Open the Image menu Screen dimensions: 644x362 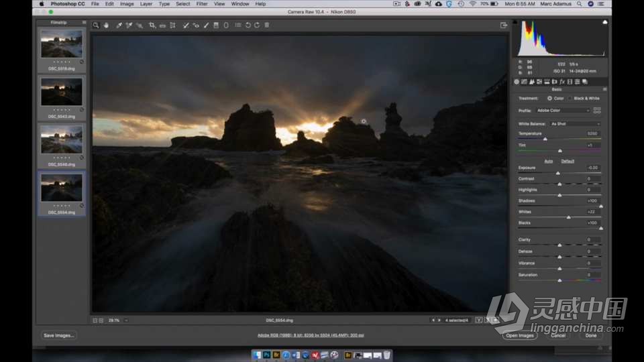coord(127,4)
